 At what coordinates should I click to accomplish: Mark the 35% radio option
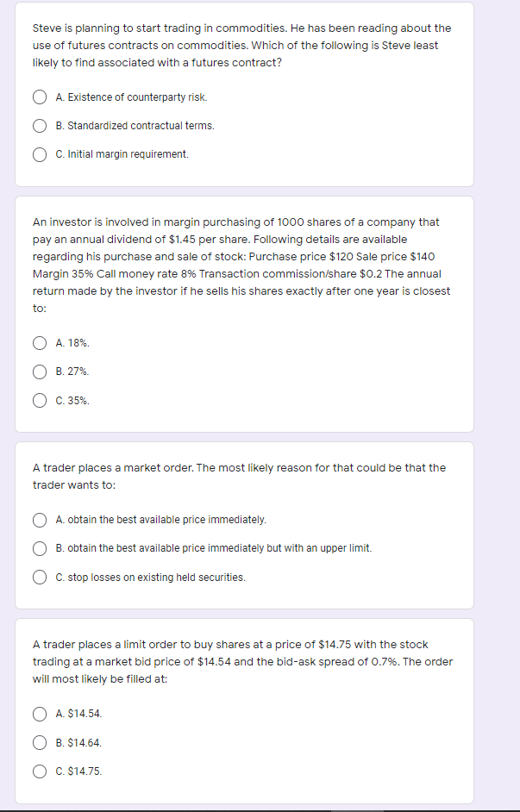(40, 401)
